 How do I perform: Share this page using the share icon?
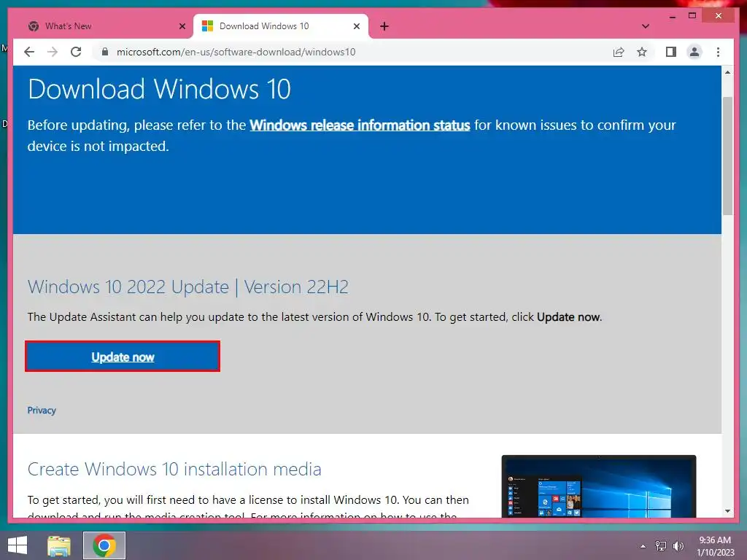click(x=619, y=52)
